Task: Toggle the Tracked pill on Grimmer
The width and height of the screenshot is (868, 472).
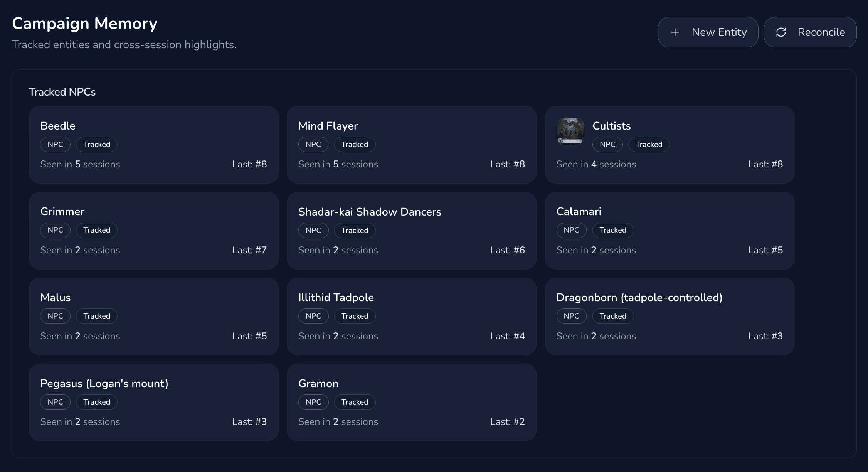Action: tap(96, 230)
